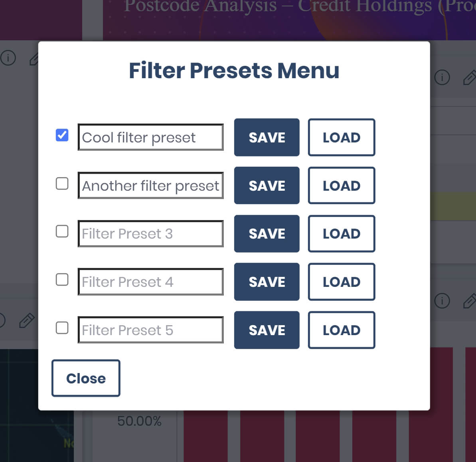Click the info icon right of the Filter Presets Menu title
Screen dimensions: 476x462
(x=442, y=77)
